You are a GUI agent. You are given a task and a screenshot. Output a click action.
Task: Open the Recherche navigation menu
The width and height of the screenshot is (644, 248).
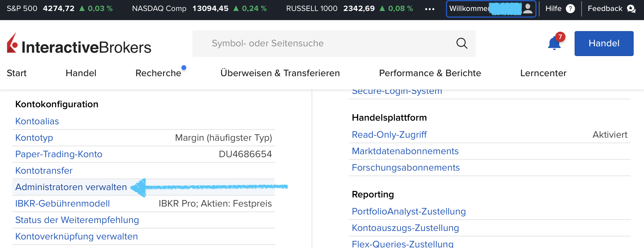point(158,73)
